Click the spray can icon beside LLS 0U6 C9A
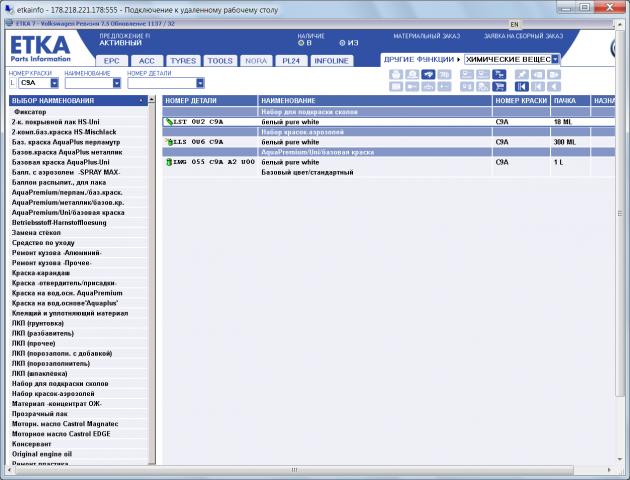Viewport: 630px width, 480px height. point(169,142)
